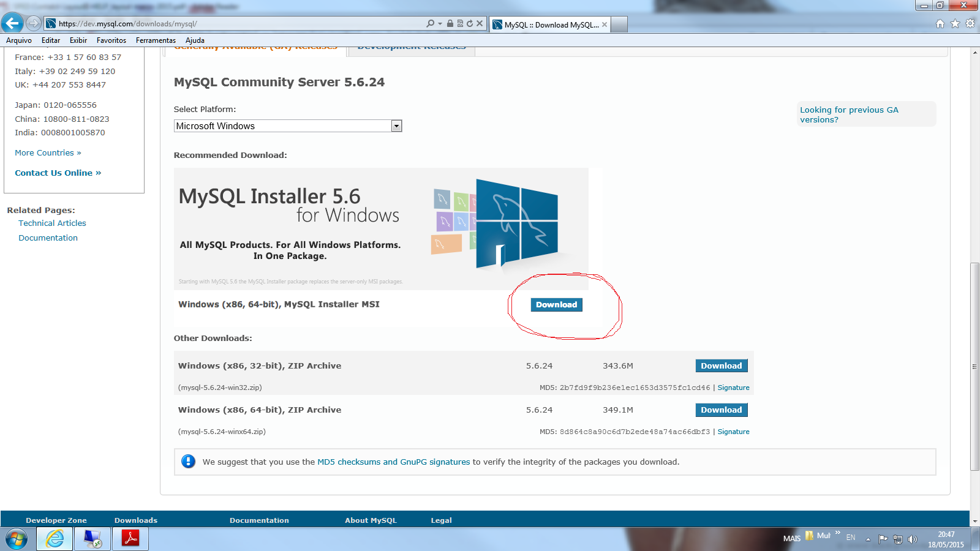Click the file name '(mysql-5.6.24-winx64.zip)'
Image resolution: width=980 pixels, height=551 pixels.
coord(222,432)
